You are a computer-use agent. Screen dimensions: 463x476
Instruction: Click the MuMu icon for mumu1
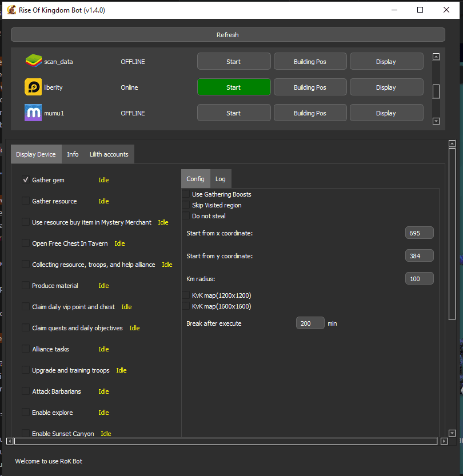tap(33, 113)
